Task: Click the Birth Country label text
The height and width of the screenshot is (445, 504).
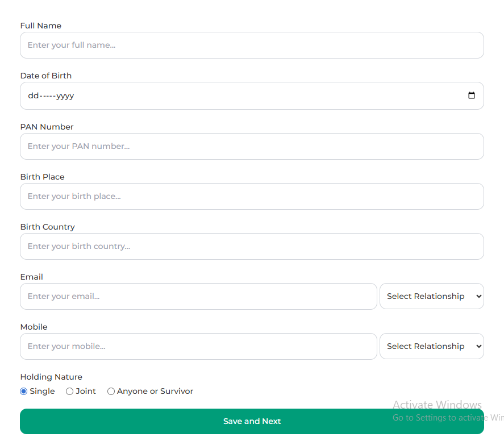Action: [x=48, y=227]
